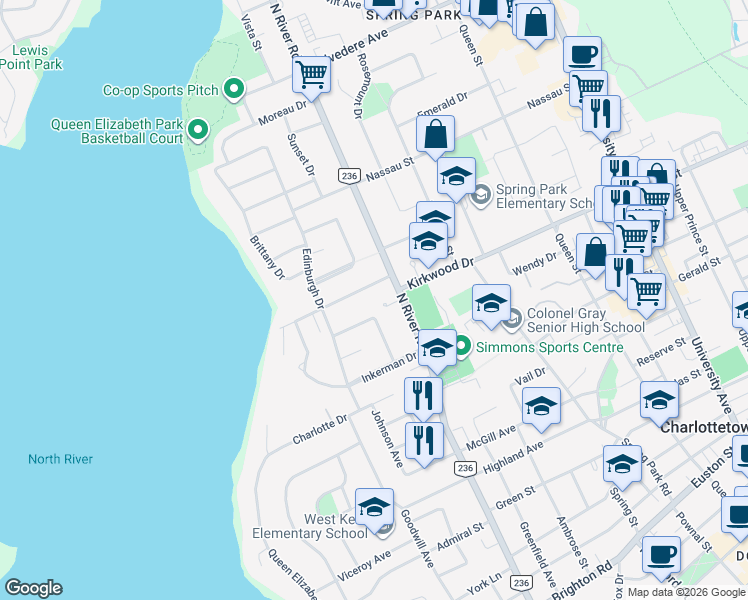Click the McGill Ave street label
Viewport: 748px width, 600px height.
point(491,438)
